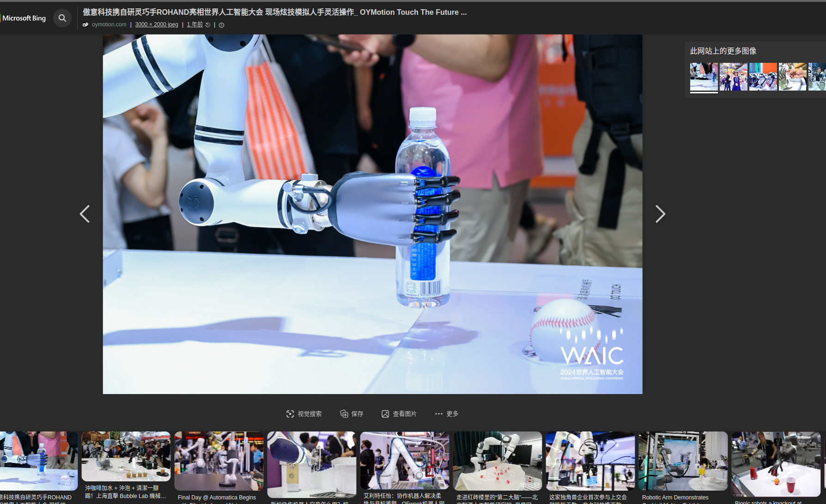Click the '1 年前' date link
Image resolution: width=826 pixels, height=504 pixels.
195,24
